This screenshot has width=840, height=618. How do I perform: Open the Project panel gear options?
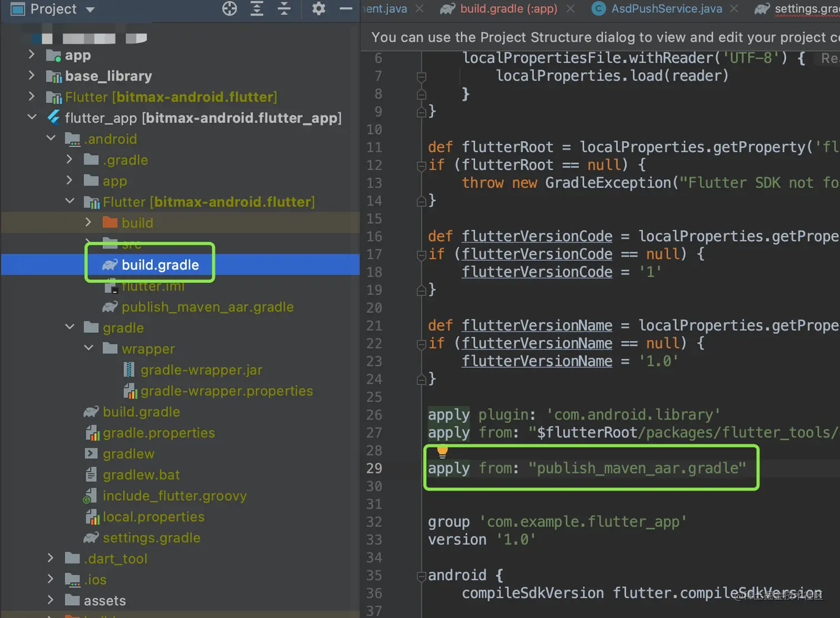click(319, 8)
